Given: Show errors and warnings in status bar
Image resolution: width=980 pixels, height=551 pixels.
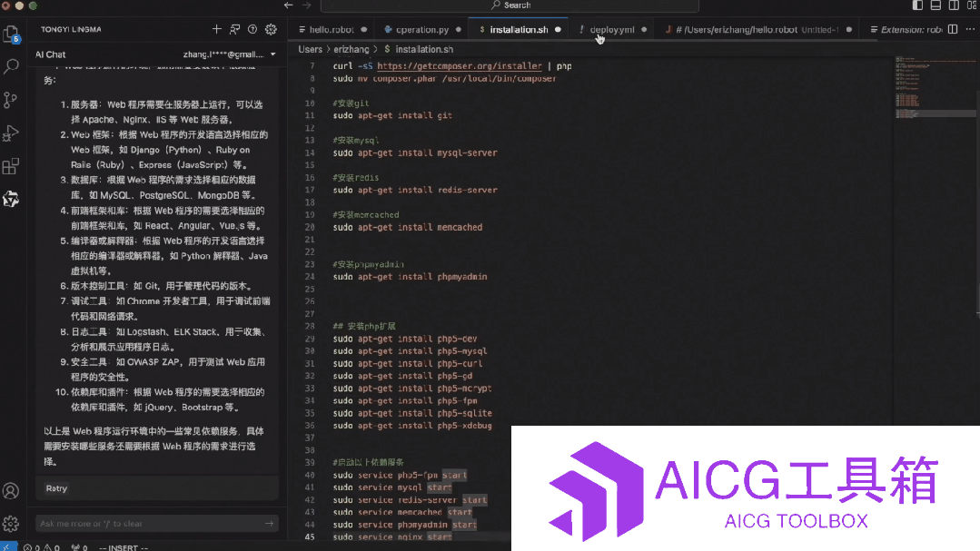Looking at the screenshot, I should pyautogui.click(x=41, y=547).
